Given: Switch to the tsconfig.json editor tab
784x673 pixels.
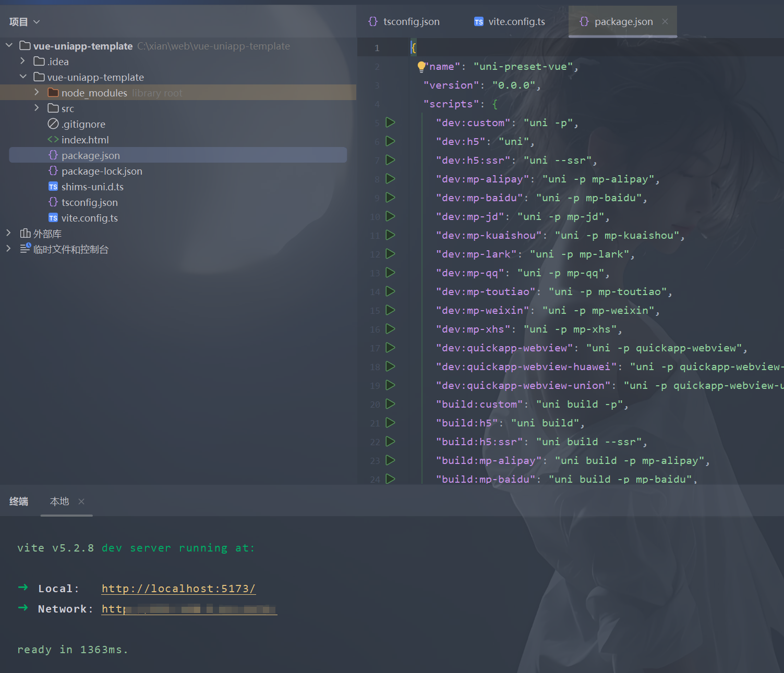Looking at the screenshot, I should (x=410, y=21).
